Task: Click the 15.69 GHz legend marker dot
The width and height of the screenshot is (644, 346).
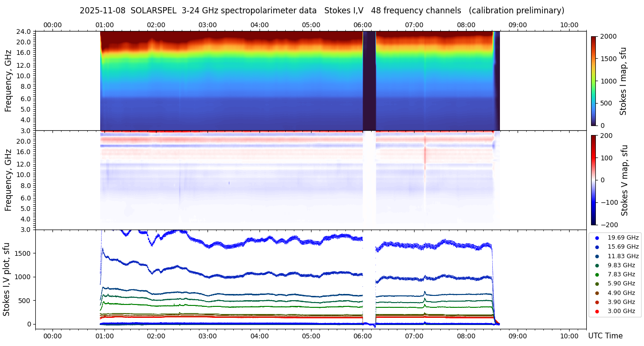Action: point(597,247)
